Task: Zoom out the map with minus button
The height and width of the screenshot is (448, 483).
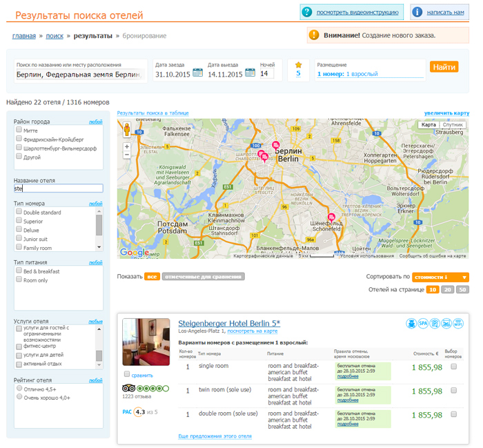Action: click(127, 155)
